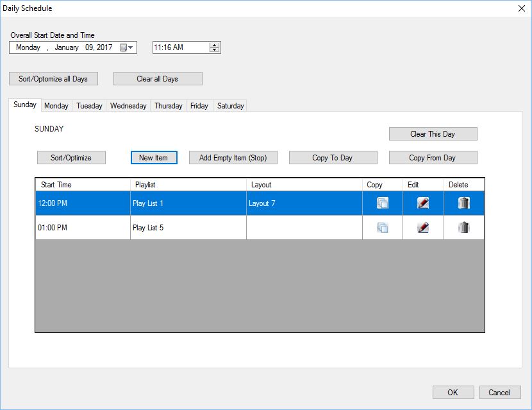The width and height of the screenshot is (532, 410).
Task: Show the Saturday tab
Action: tap(230, 106)
